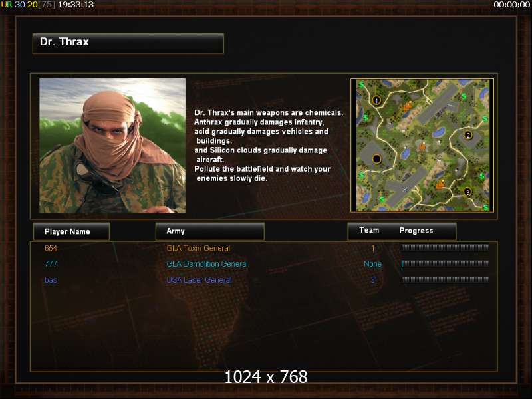Choose start position marker 3 on minimap

[468, 192]
